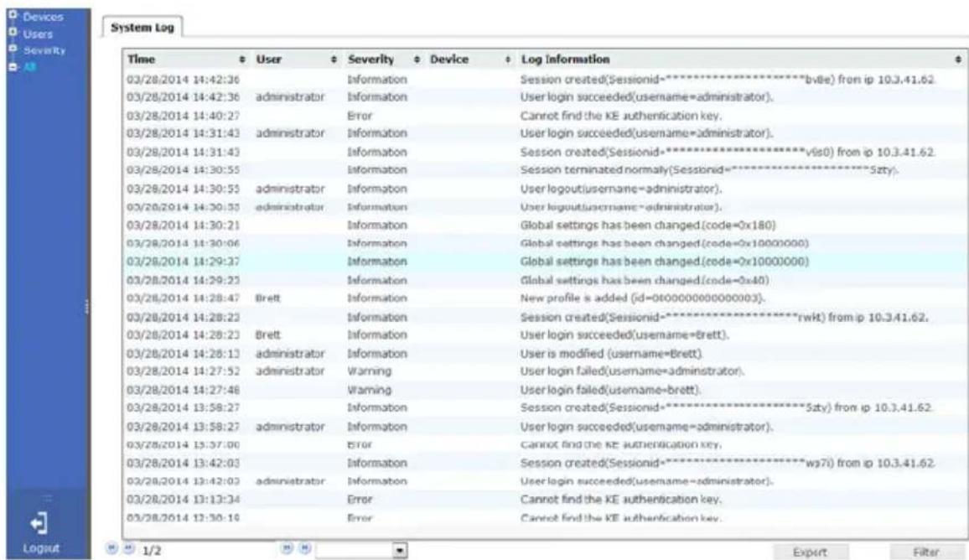Click highlighted row timestamp 14:29:37
Viewport: 969px width, 560px height.
click(183, 262)
